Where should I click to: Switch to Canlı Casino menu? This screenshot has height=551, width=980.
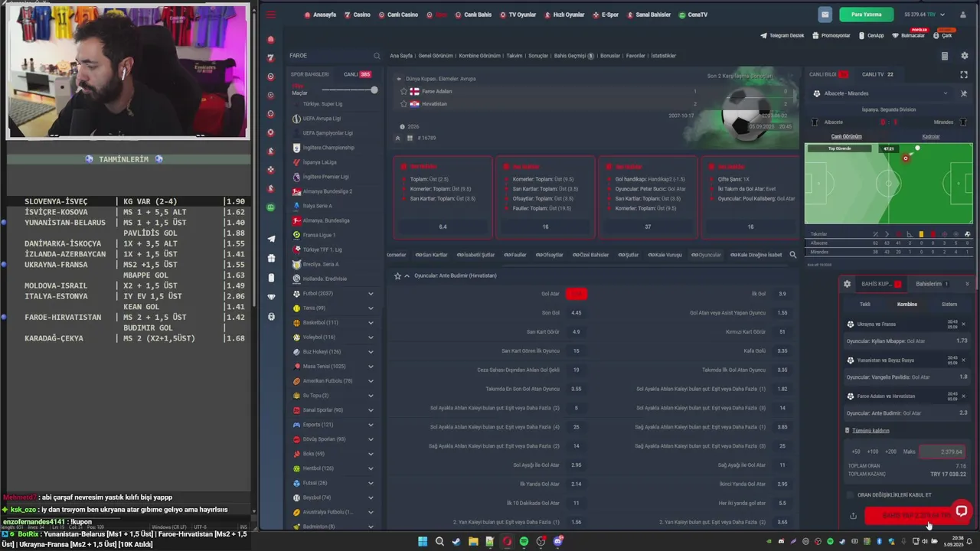[398, 15]
